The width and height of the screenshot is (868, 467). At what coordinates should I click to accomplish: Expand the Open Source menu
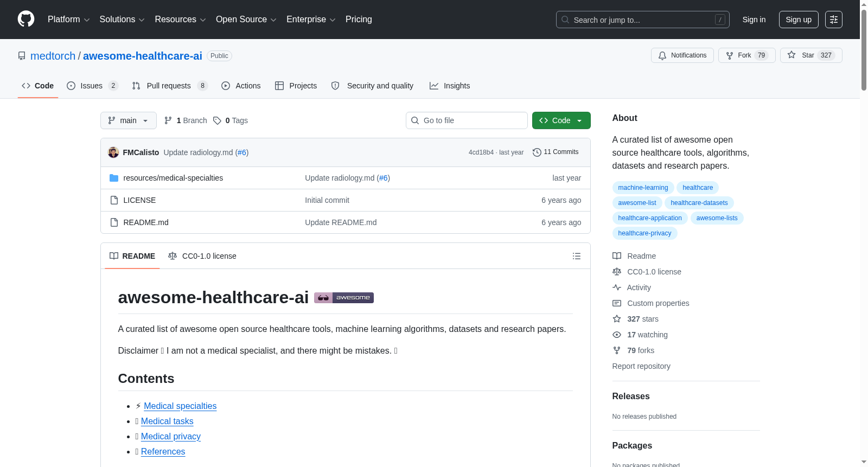click(246, 20)
